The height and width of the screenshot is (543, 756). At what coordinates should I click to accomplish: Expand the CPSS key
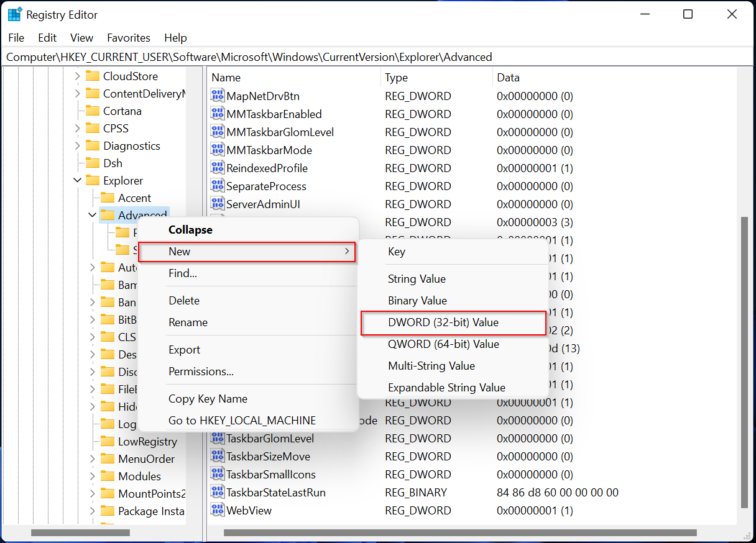(x=77, y=128)
